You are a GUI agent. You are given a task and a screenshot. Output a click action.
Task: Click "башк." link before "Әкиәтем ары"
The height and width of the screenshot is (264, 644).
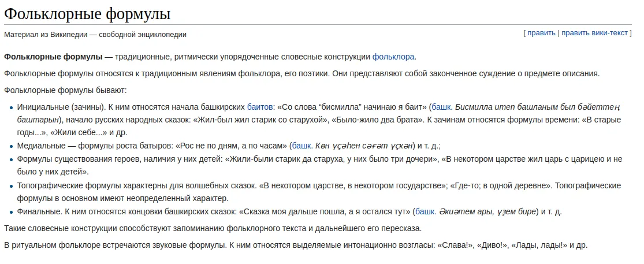pyautogui.click(x=426, y=212)
